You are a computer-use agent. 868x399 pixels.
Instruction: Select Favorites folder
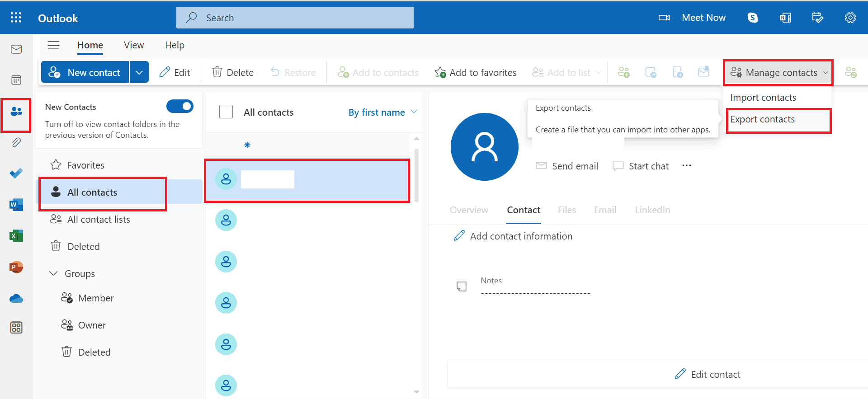click(x=119, y=165)
